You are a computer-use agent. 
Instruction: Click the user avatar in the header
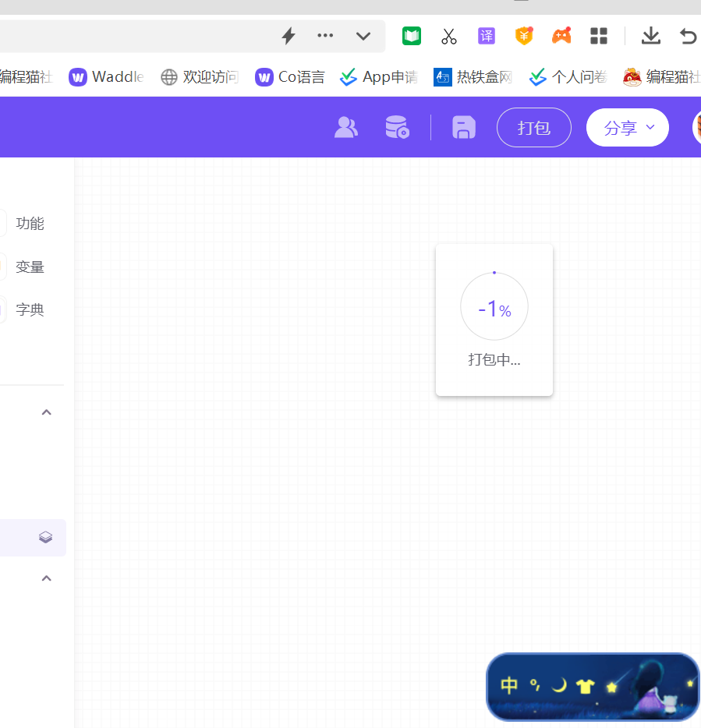[x=697, y=127]
